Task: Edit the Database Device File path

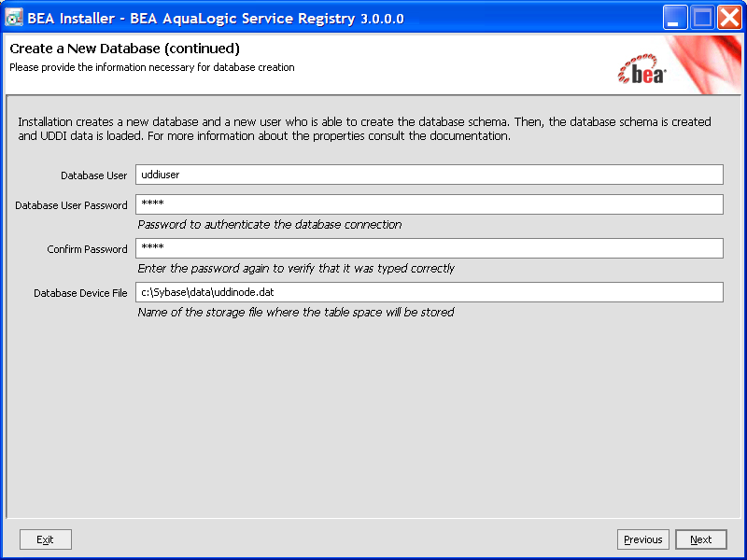Action: tap(430, 292)
